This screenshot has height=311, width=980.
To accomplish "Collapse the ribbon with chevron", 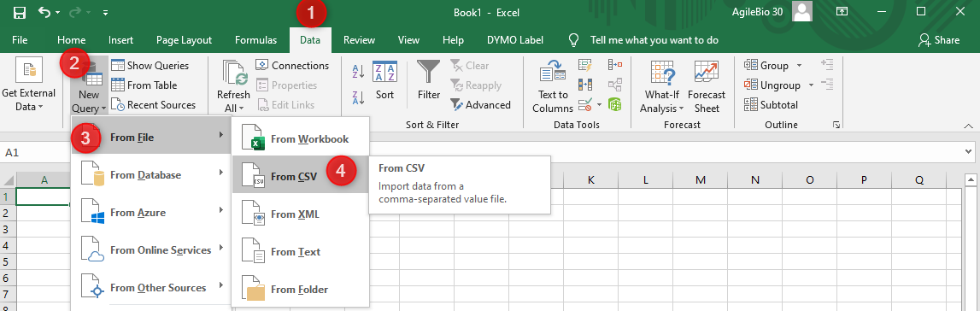I will pos(968,126).
